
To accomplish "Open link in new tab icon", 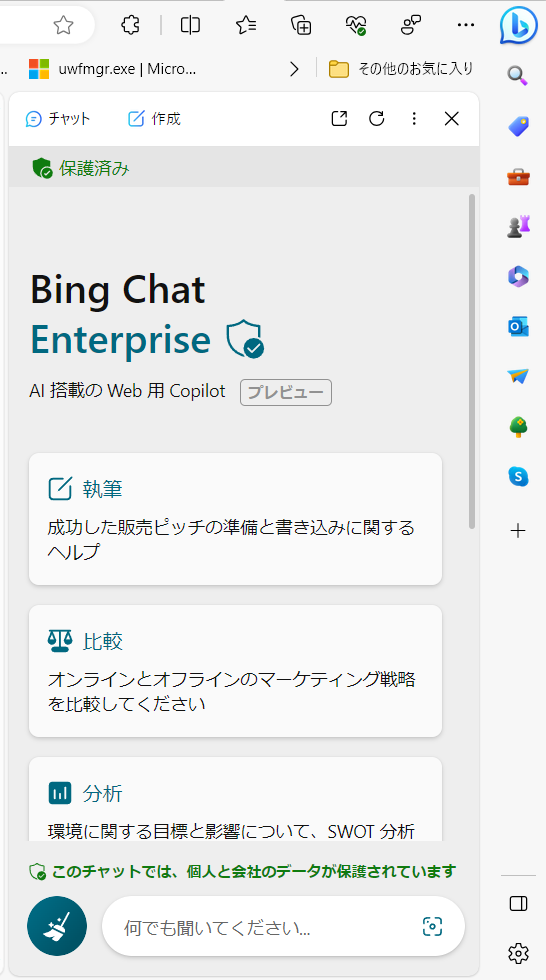I will (339, 119).
